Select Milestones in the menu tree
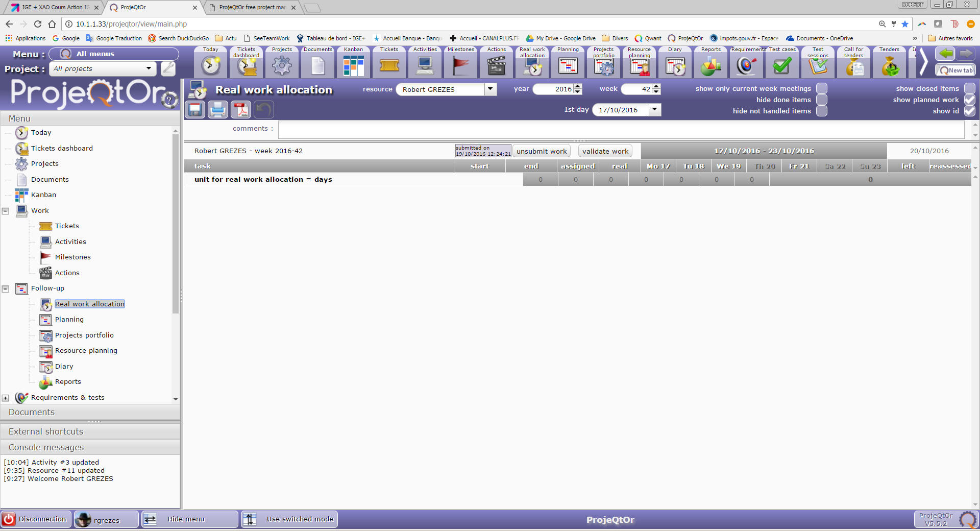 (73, 257)
